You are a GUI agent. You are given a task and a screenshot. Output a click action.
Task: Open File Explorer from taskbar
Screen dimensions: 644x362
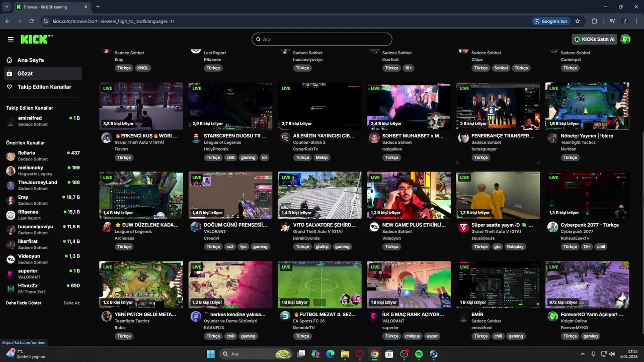click(345, 354)
